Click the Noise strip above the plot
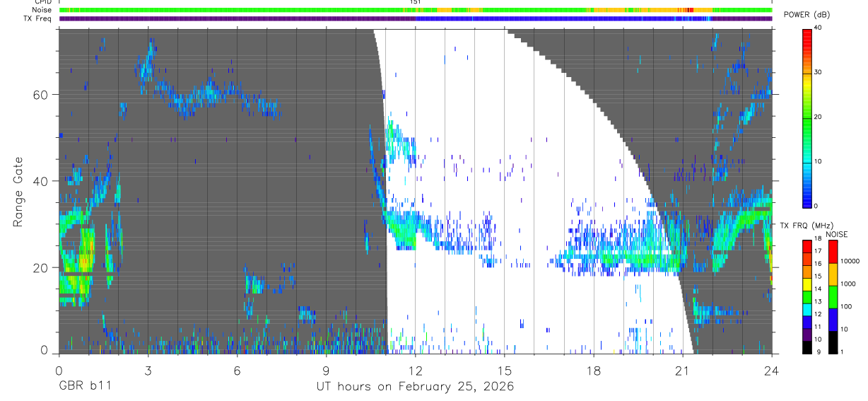The width and height of the screenshot is (868, 401). (416, 10)
